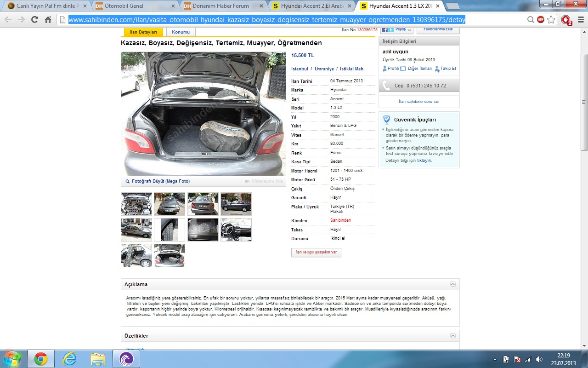Bookmark this page with the star icon
The width and height of the screenshot is (588, 368).
tap(551, 20)
